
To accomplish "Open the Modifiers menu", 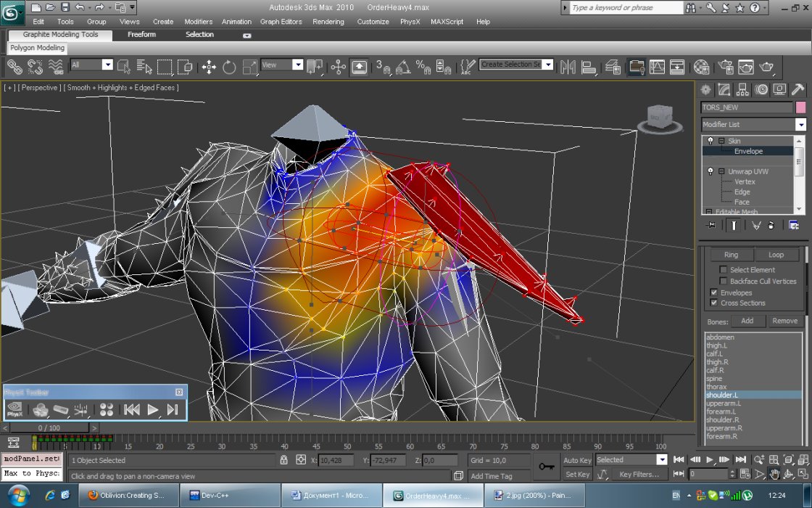I will [199, 22].
